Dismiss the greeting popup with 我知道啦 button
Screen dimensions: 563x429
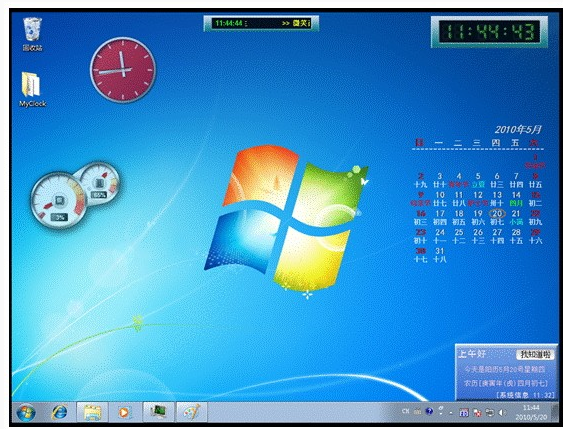coord(535,354)
